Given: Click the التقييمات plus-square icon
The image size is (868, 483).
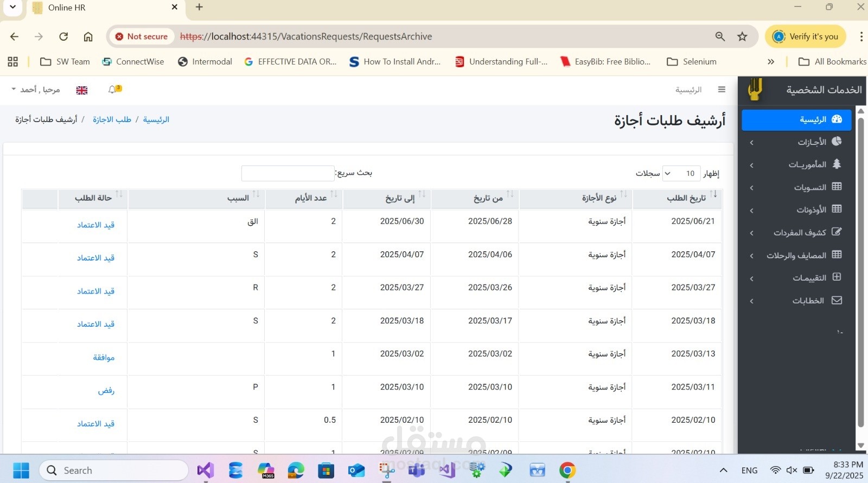Looking at the screenshot, I should point(837,277).
